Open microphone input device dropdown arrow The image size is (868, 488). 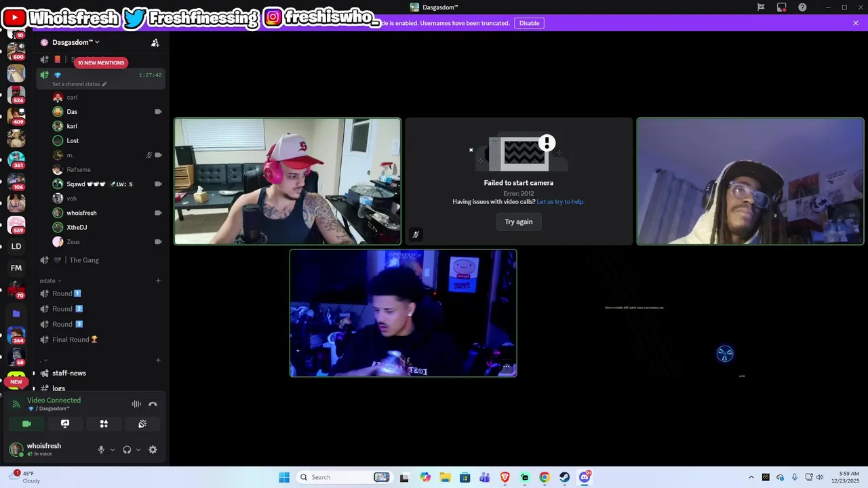point(113,449)
